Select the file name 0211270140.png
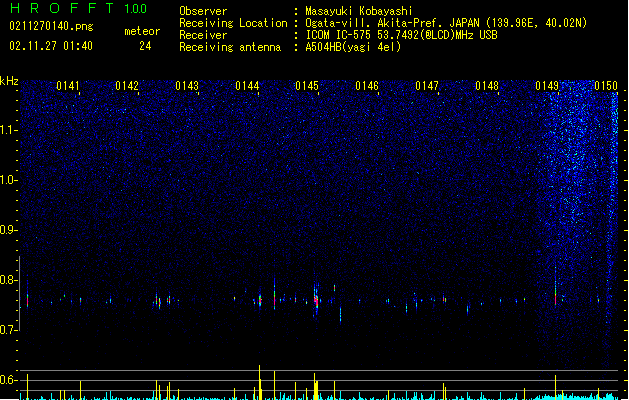This screenshot has width=629, height=400. click(x=51, y=26)
